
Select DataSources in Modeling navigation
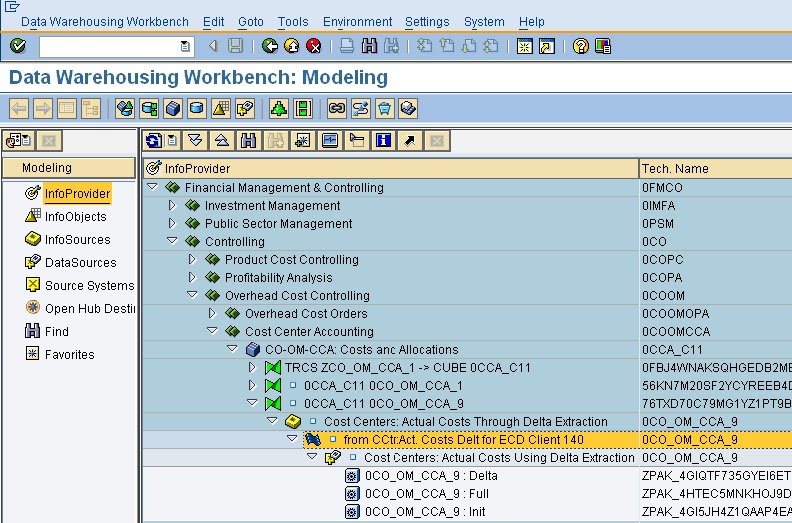[80, 263]
